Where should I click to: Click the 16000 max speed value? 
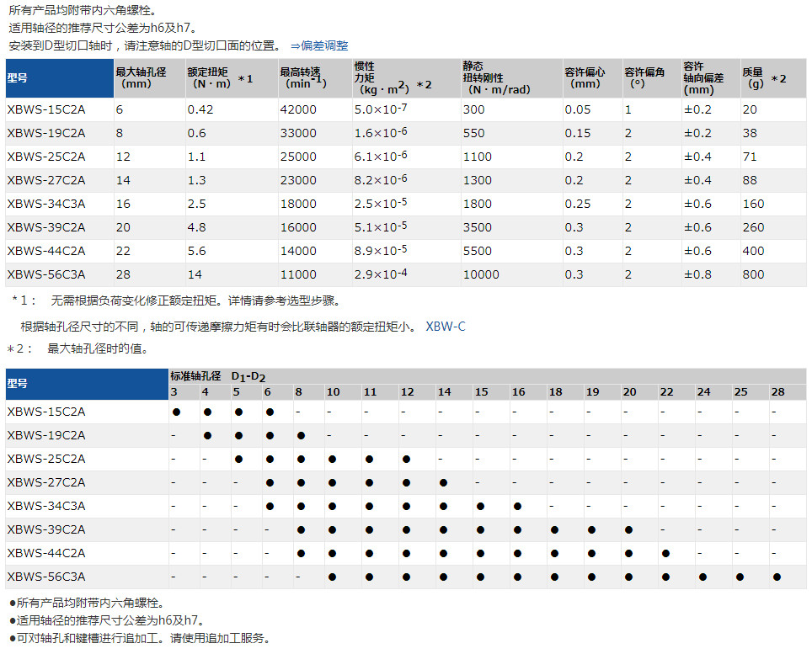(298, 227)
